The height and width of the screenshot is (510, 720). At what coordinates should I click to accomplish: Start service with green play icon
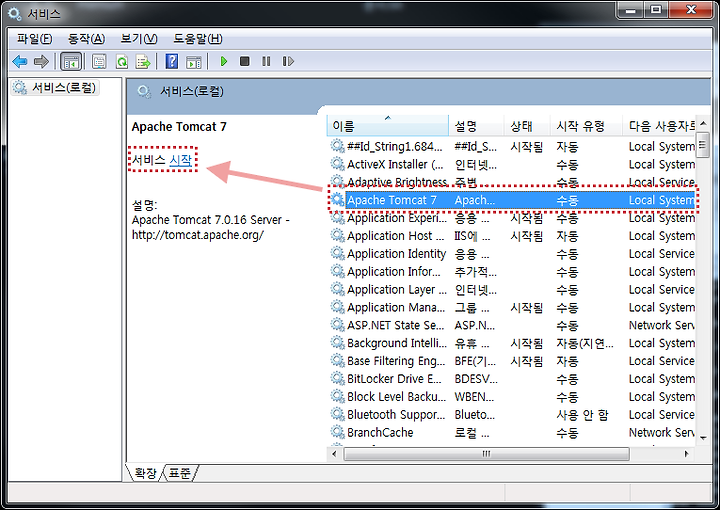(224, 61)
